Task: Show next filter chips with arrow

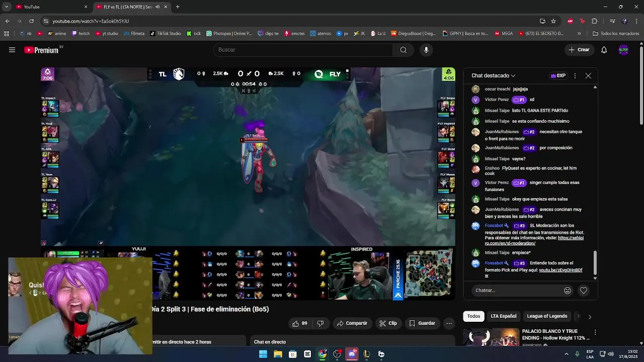Action: pos(590,317)
